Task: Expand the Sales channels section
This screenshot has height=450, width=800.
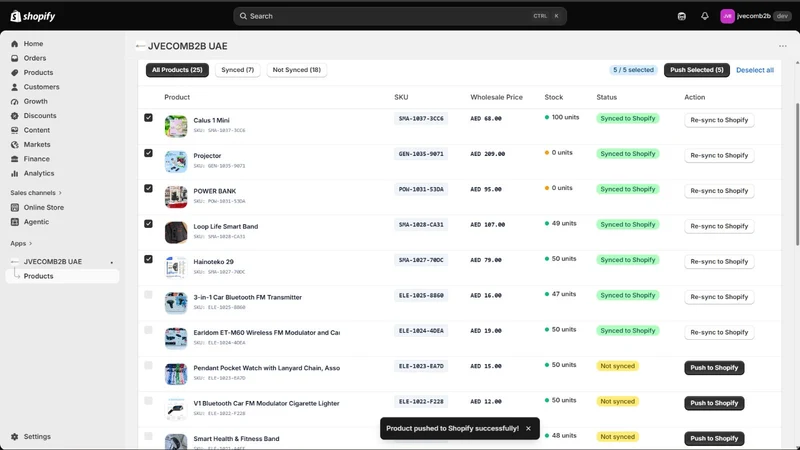Action: point(36,193)
